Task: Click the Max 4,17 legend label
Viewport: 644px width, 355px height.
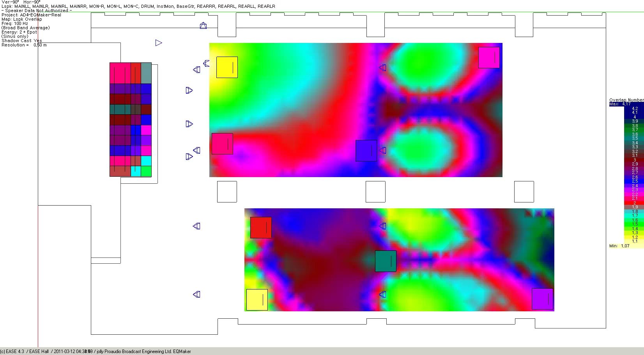Action: [x=620, y=104]
